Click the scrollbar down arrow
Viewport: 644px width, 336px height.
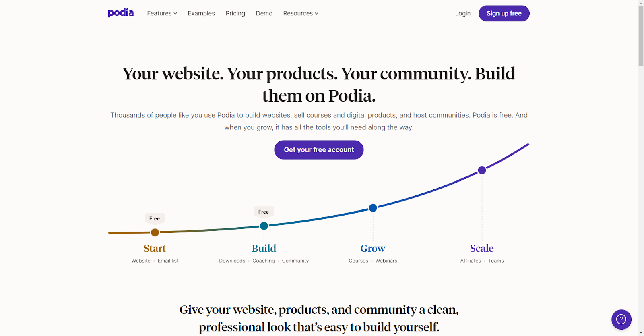[x=641, y=333]
